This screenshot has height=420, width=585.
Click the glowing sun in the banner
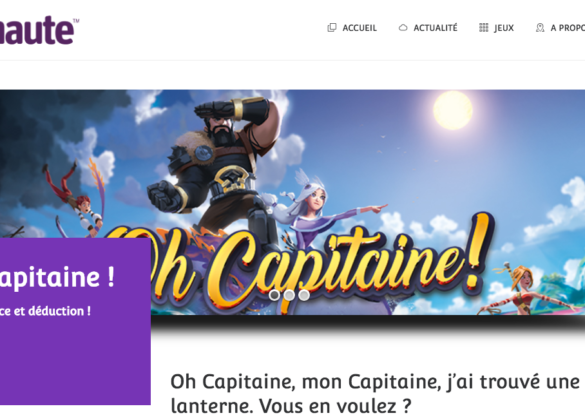pyautogui.click(x=453, y=110)
